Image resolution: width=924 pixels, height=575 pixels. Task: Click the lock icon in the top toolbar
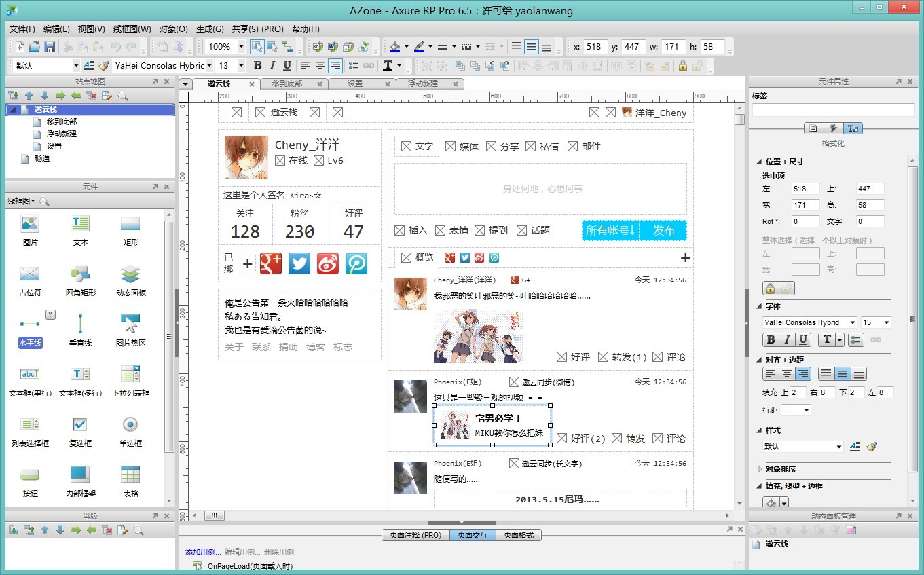pos(682,66)
